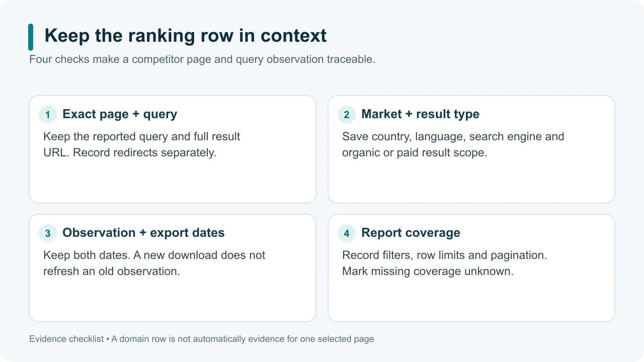
Task: Click the number 4 badge on the Report coverage card
Action: coord(347,233)
